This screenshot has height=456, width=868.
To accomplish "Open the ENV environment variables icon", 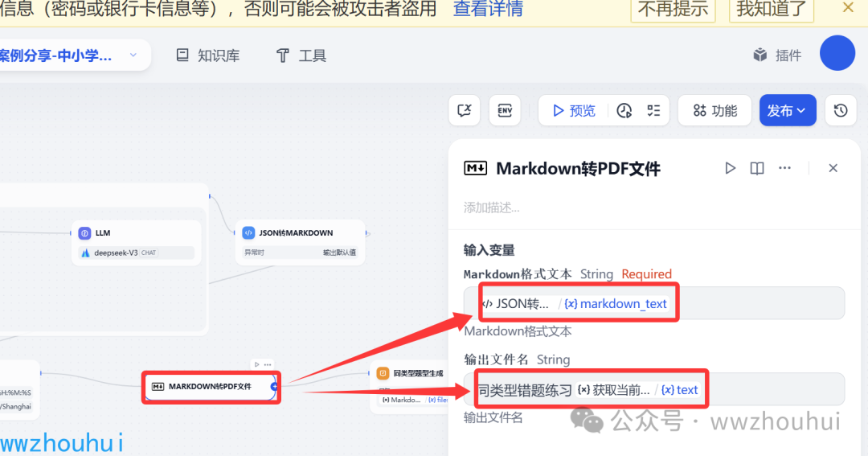I will 505,110.
